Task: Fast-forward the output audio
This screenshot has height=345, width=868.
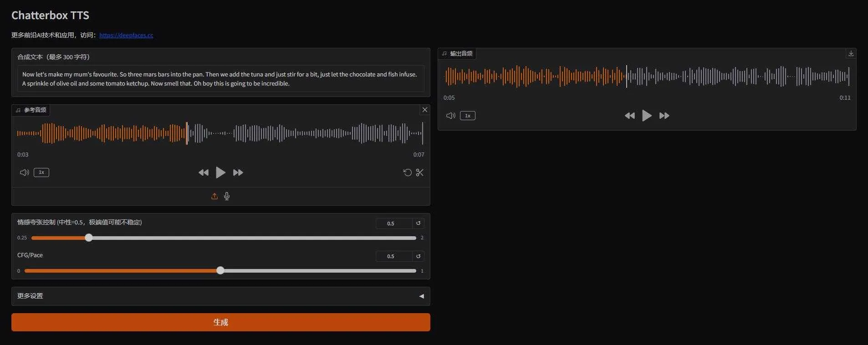Action: (x=664, y=116)
